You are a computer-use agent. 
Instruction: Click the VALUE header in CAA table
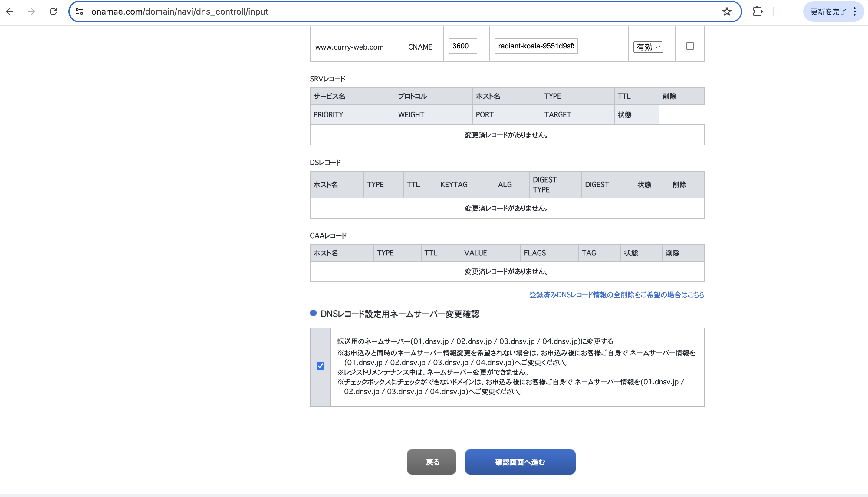(x=491, y=253)
